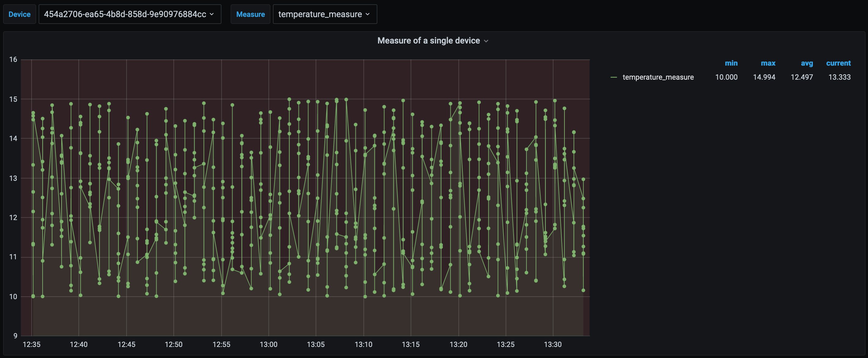Sort the legend by avg column
Viewport: 868px width, 358px height.
pyautogui.click(x=807, y=63)
